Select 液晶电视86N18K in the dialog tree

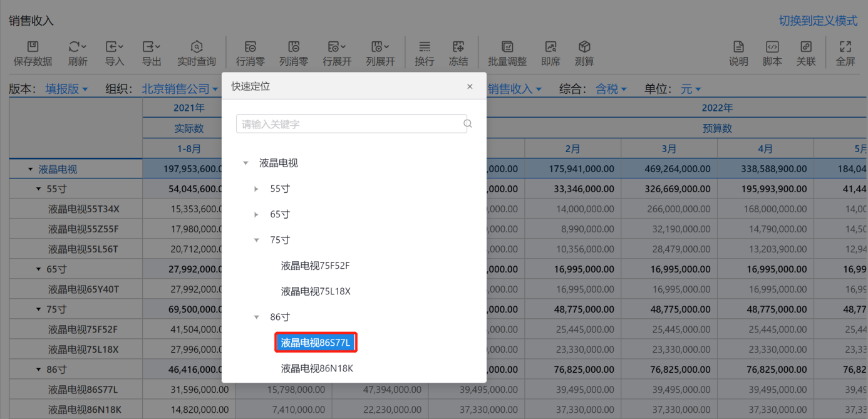pos(317,368)
